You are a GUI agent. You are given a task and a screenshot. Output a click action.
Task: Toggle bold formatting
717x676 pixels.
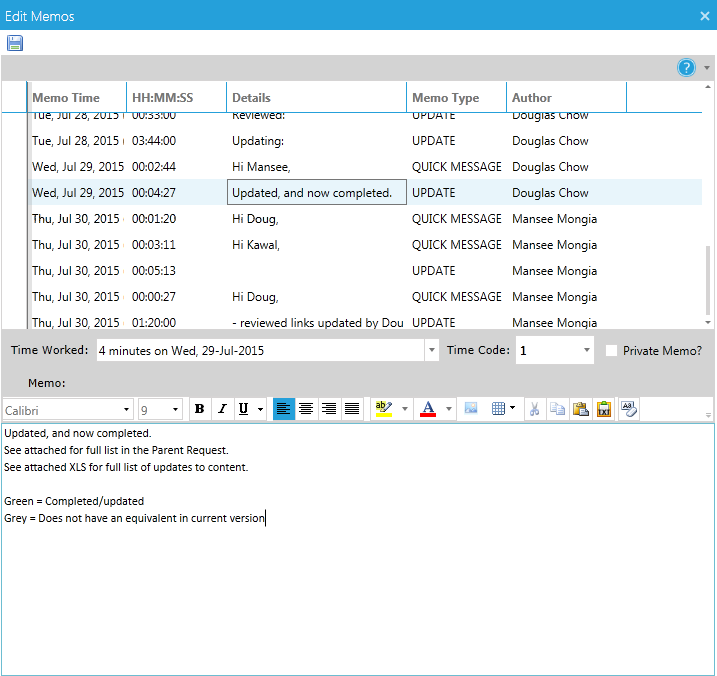coord(199,409)
